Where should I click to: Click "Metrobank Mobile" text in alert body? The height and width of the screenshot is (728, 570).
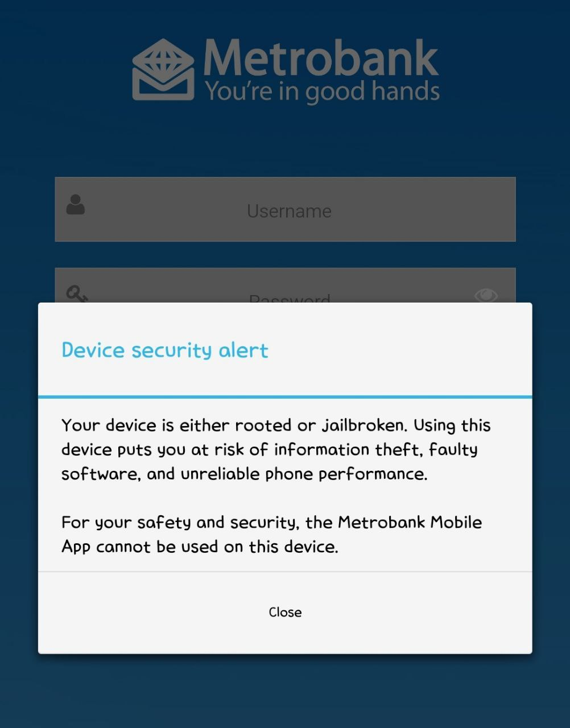(x=410, y=522)
